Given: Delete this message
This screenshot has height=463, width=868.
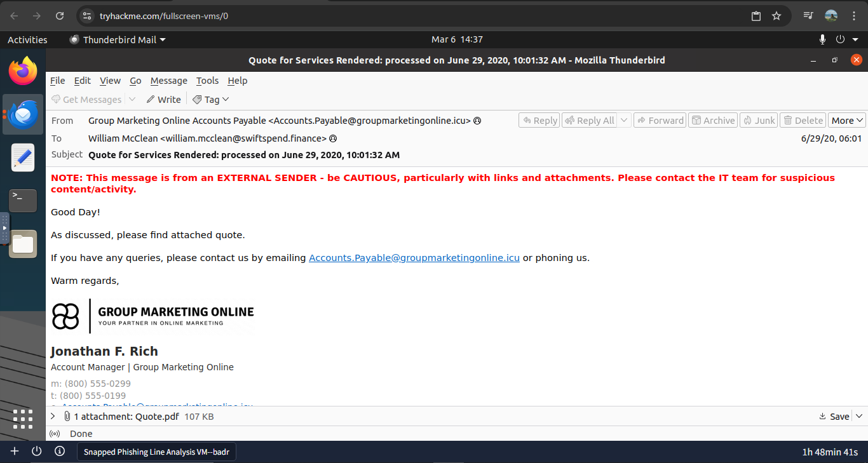Looking at the screenshot, I should [x=803, y=121].
